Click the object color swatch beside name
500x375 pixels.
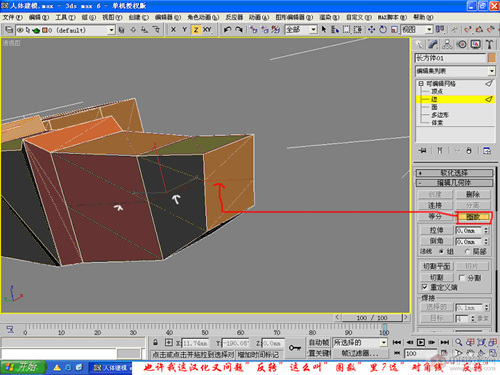tap(492, 58)
